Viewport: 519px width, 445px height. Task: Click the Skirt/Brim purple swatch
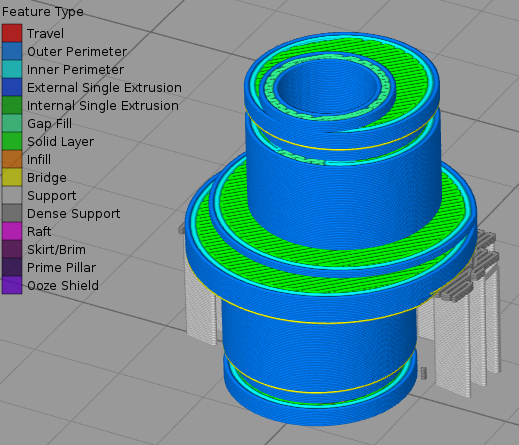(x=12, y=249)
